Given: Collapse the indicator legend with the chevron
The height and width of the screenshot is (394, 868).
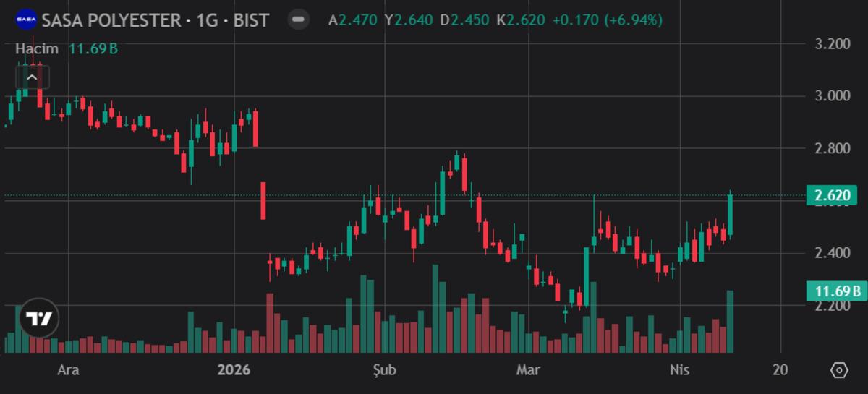Looking at the screenshot, I should click(33, 77).
